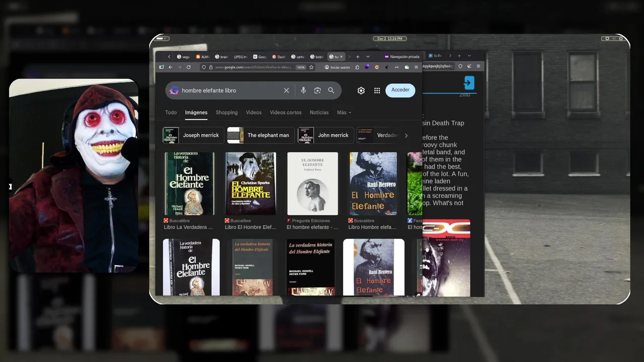Open the cookie extension icon
Screen dimensions: 644x362
377,67
